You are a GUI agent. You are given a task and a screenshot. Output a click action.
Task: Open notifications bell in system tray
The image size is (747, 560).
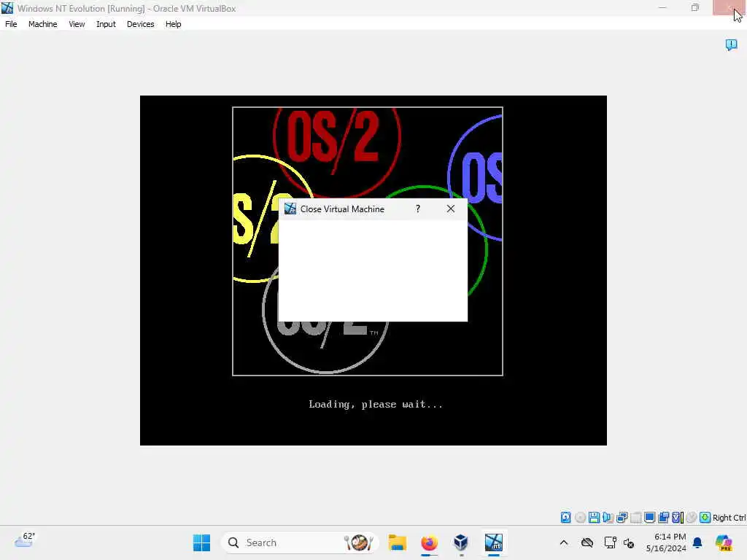pos(697,542)
